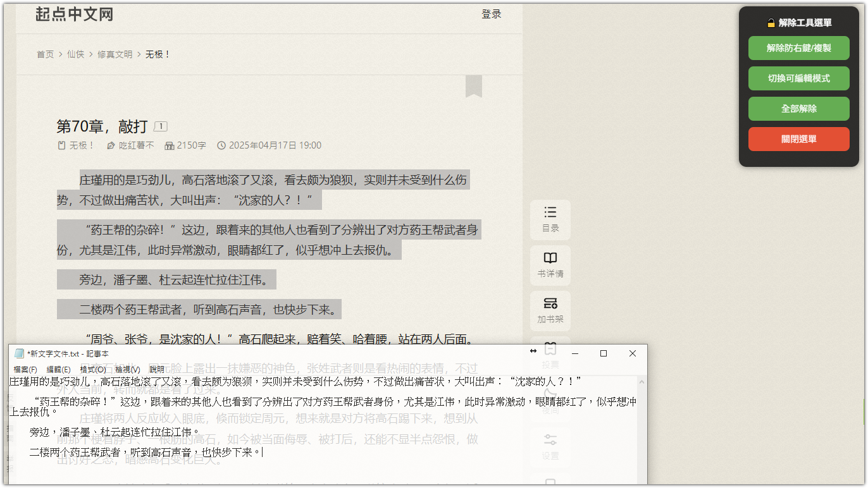Open Notepad 說明 menu
868x488 pixels.
click(156, 369)
